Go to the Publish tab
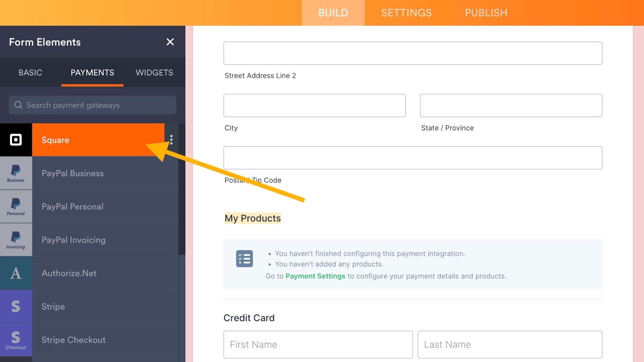Viewport: 644px width, 362px height. click(486, 13)
